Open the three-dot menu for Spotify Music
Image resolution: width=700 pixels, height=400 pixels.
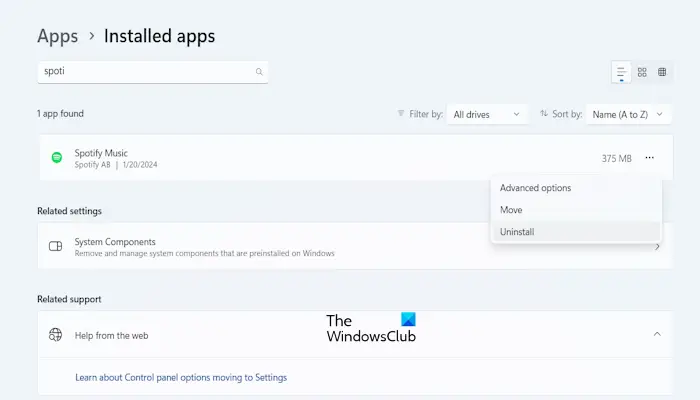(650, 158)
